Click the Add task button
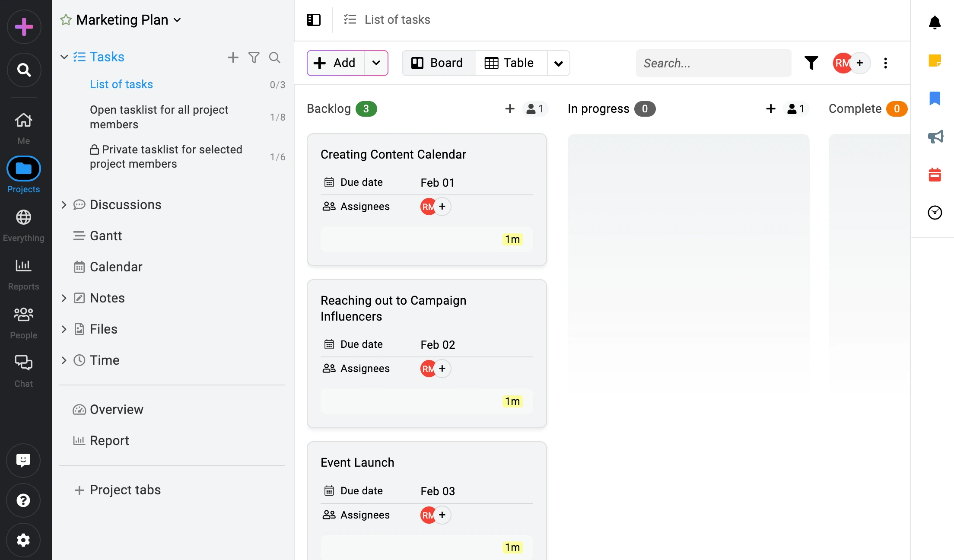Viewport: 954px width, 560px height. (336, 63)
